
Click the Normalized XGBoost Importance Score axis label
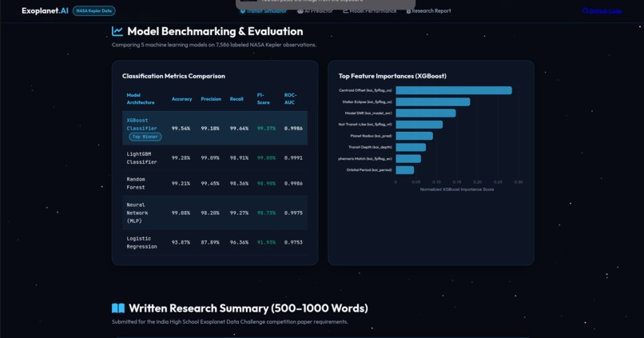457,189
